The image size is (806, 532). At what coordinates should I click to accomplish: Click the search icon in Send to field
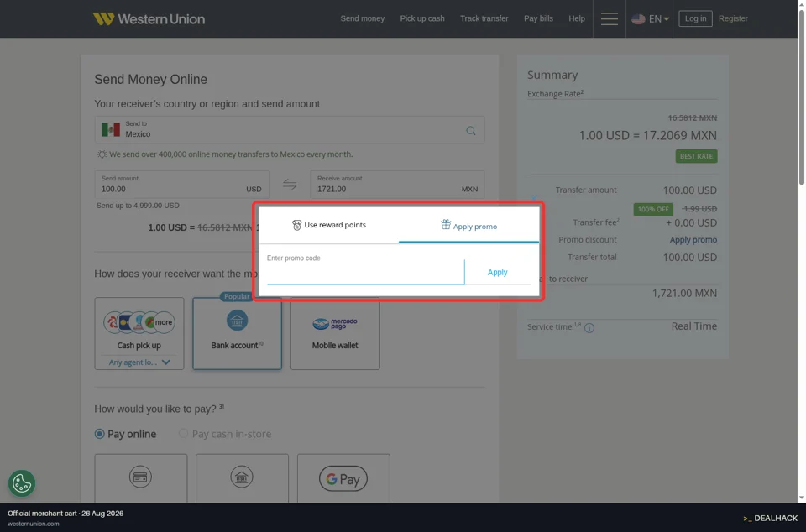(470, 130)
